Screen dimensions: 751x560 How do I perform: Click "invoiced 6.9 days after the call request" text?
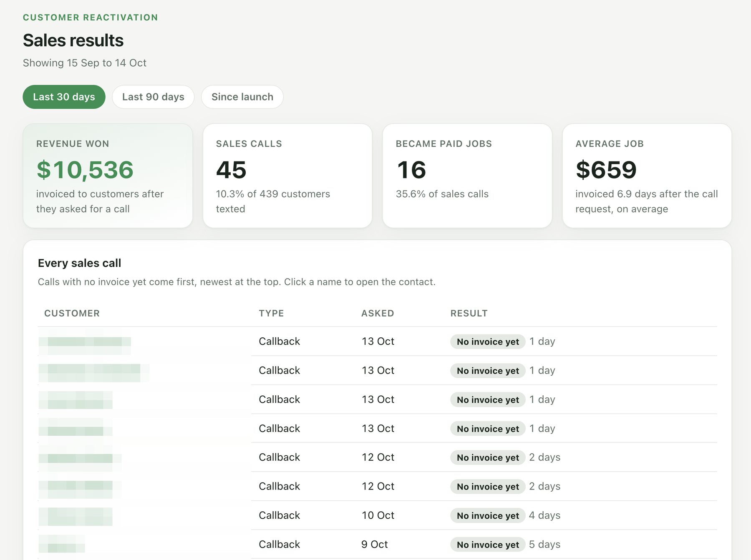click(x=647, y=201)
